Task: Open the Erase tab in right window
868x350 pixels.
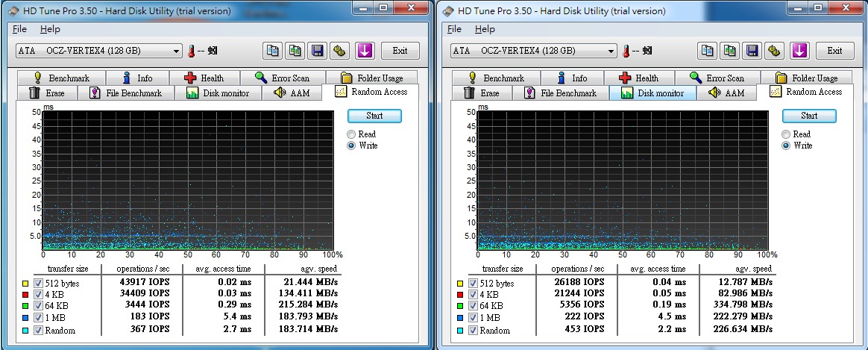Action: coord(482,93)
